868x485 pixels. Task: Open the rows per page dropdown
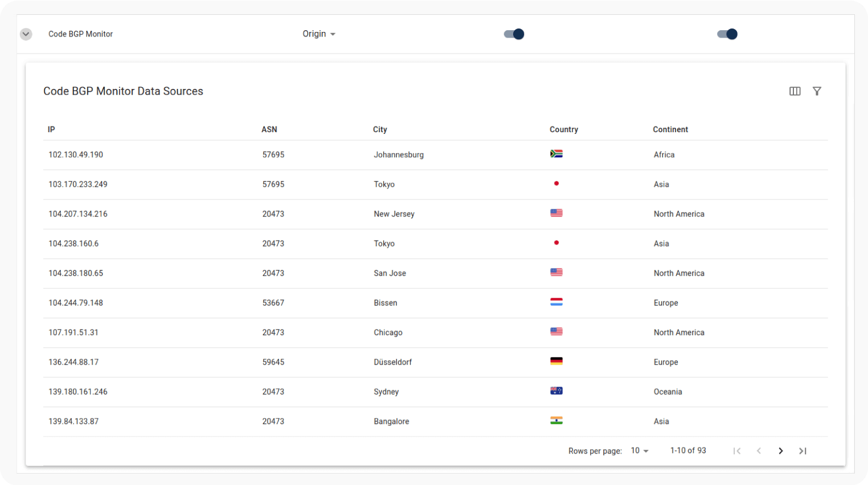point(639,451)
